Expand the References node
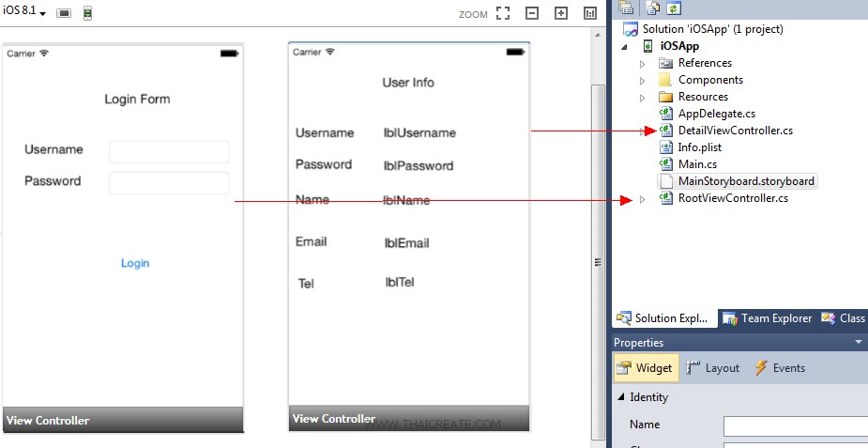Image resolution: width=868 pixels, height=448 pixels. pos(642,64)
